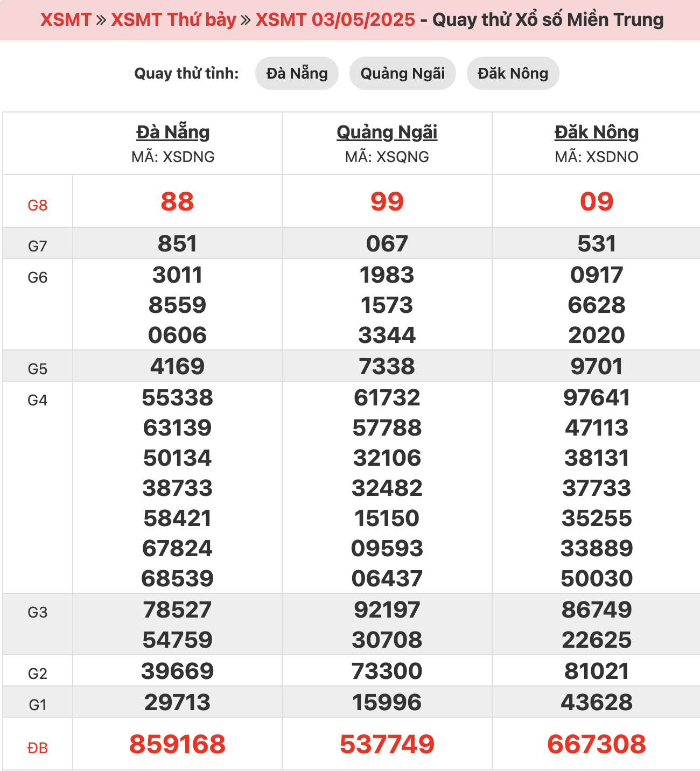Click the G2 row label
The image size is (700, 771).
pos(38,674)
